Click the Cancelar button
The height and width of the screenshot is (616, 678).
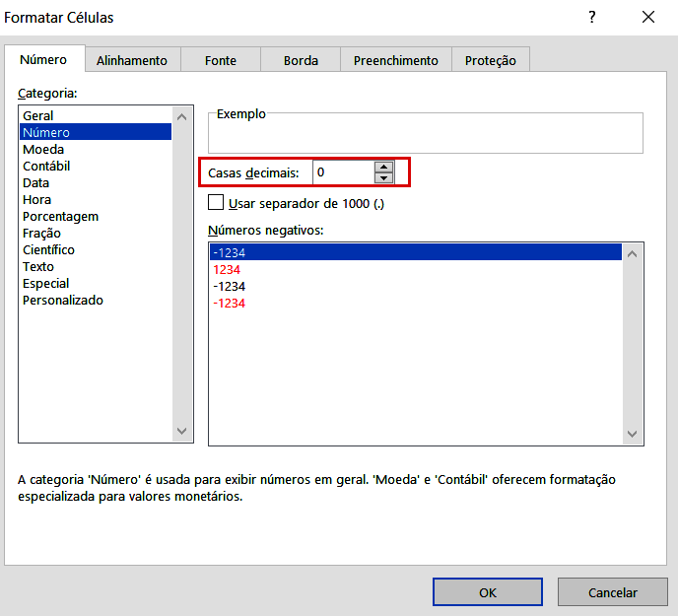pos(613,592)
